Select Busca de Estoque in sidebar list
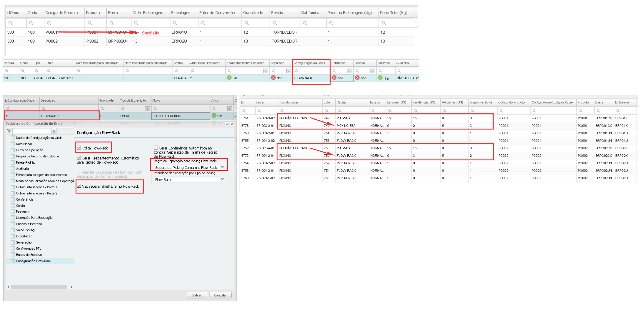The image size is (644, 310). click(x=29, y=254)
